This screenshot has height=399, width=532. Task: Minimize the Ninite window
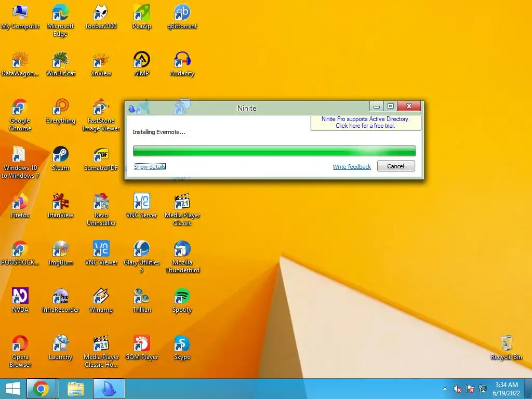point(376,107)
